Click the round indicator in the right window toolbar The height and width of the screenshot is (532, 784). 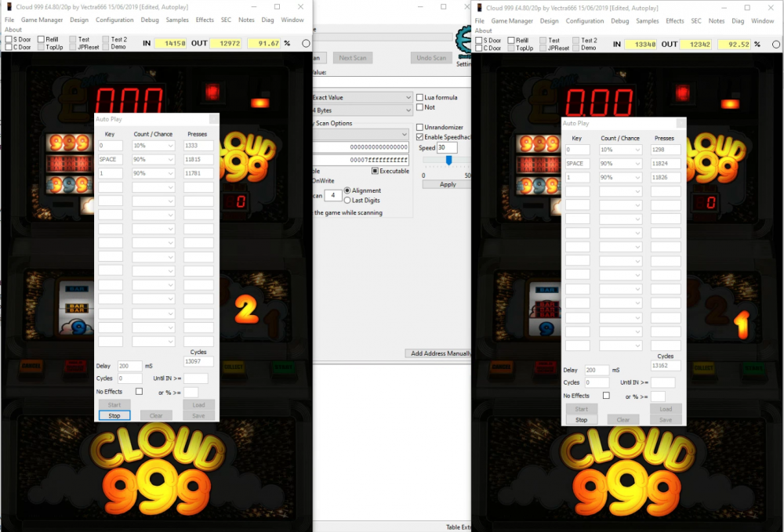pos(774,43)
